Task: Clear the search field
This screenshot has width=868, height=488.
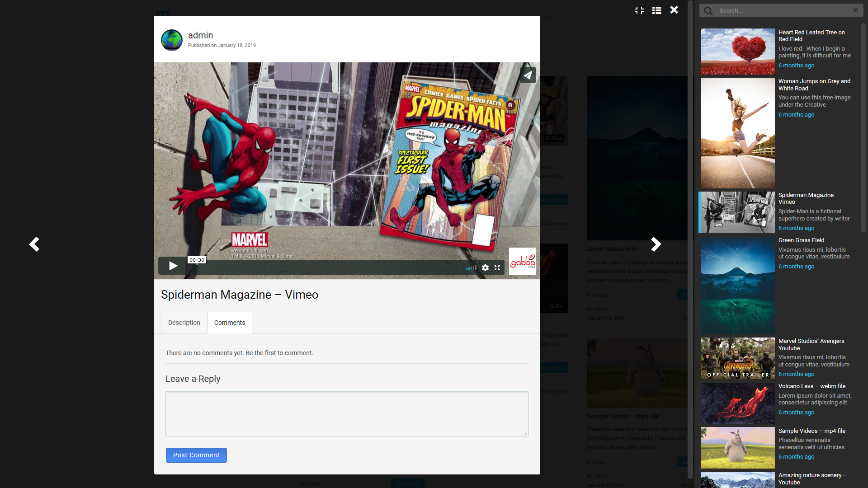Action: 855,10
